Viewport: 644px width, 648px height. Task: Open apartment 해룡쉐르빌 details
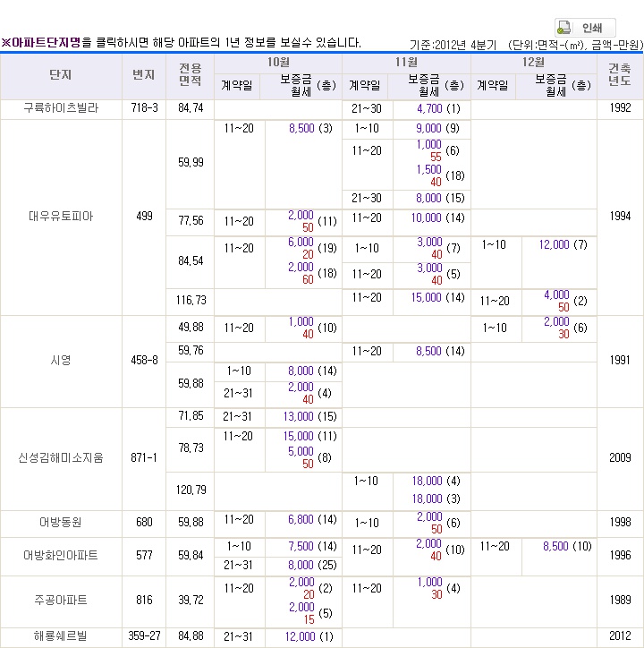click(x=61, y=635)
